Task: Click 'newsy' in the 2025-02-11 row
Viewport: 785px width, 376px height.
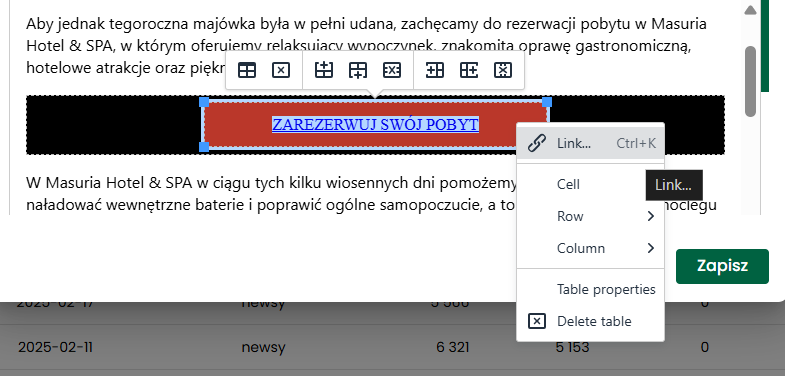Action: [263, 347]
